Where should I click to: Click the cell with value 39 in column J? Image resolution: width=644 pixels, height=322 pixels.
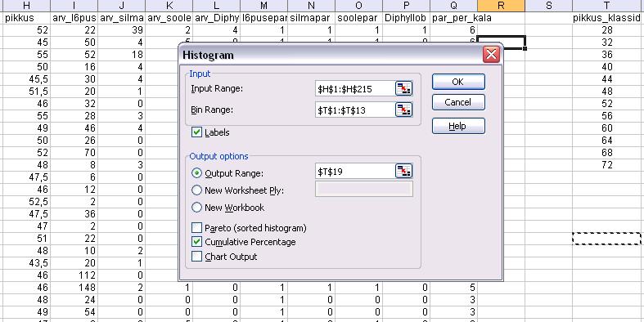point(121,30)
